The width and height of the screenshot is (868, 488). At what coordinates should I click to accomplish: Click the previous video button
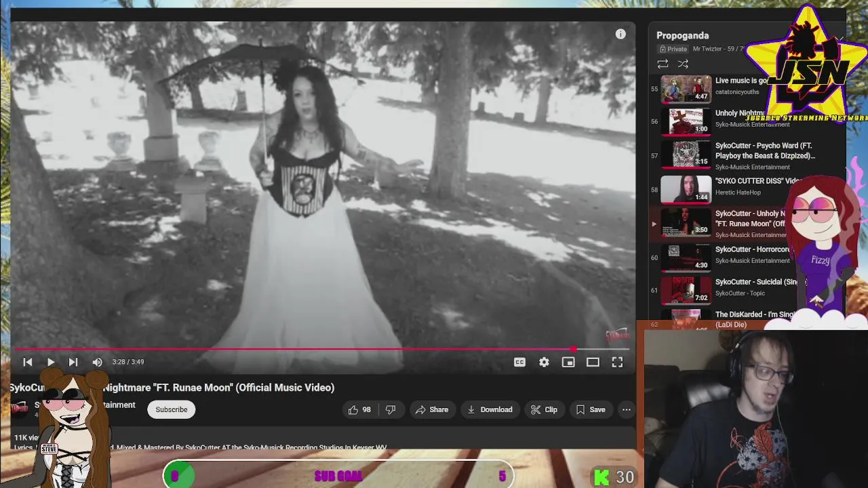(x=28, y=362)
